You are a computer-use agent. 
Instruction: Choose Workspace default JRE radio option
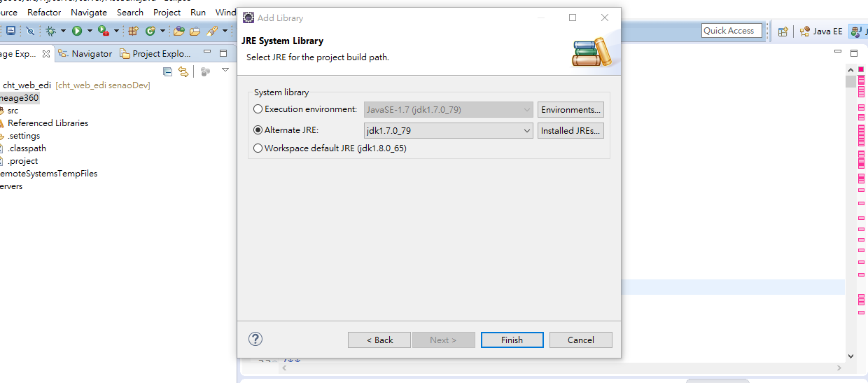pyautogui.click(x=258, y=148)
